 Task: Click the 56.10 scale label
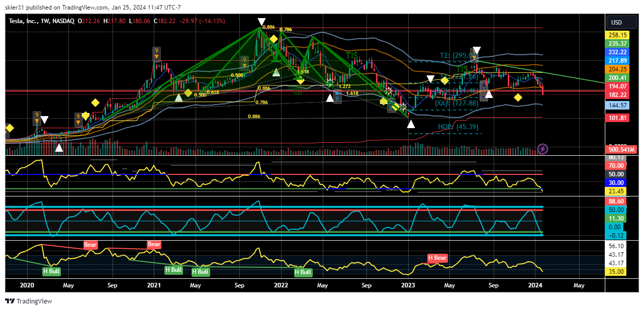click(616, 246)
